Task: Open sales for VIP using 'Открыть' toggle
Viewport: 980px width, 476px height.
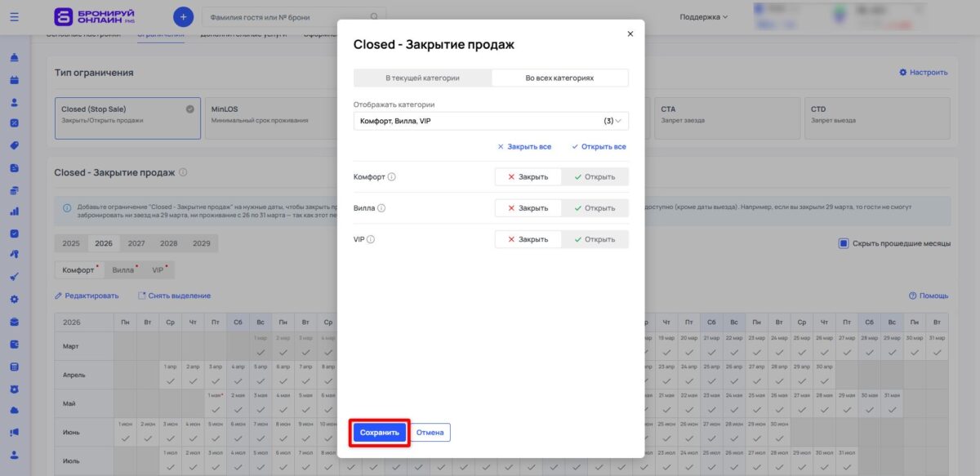Action: point(595,238)
